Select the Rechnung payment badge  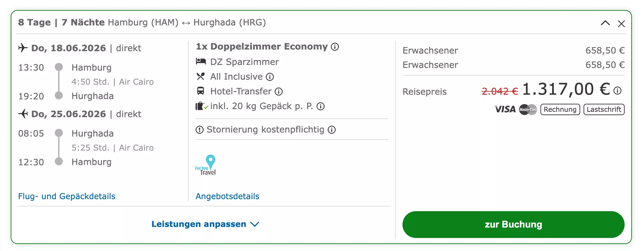(560, 109)
